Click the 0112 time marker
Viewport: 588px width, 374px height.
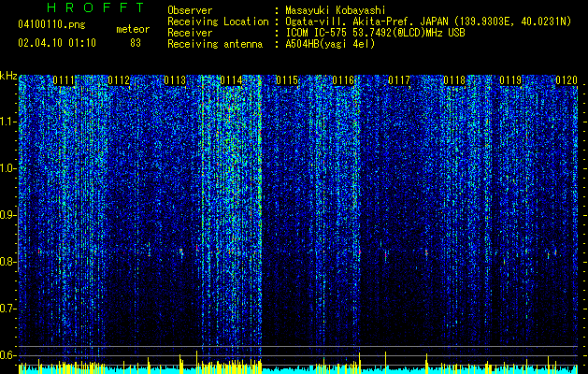(x=119, y=80)
